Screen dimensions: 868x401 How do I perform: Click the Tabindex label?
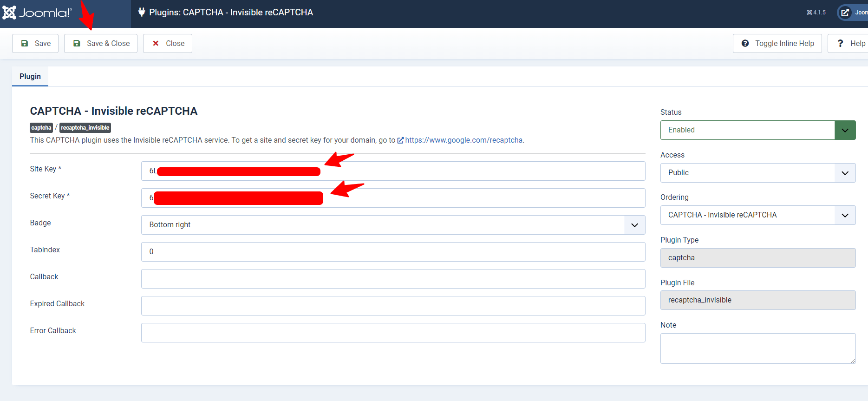point(45,250)
